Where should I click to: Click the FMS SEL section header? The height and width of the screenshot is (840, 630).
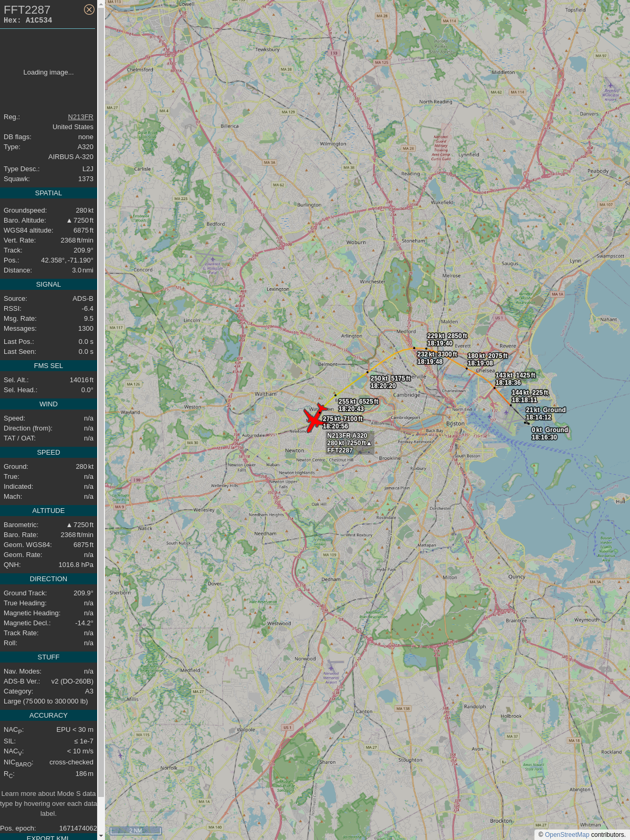point(48,366)
